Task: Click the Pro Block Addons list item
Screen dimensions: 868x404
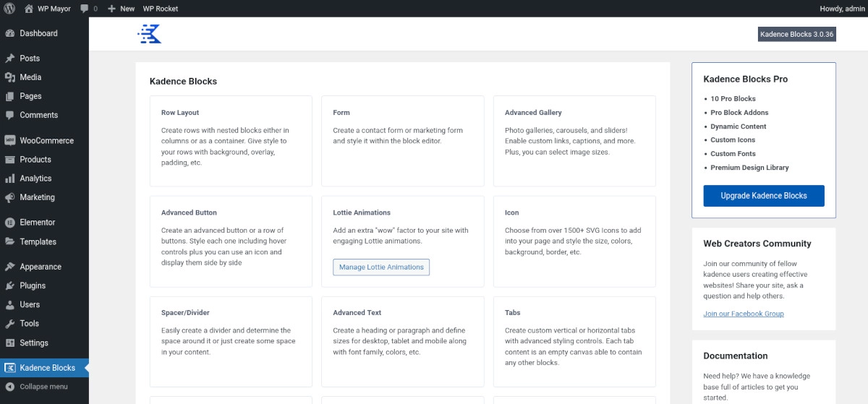Action: point(739,113)
